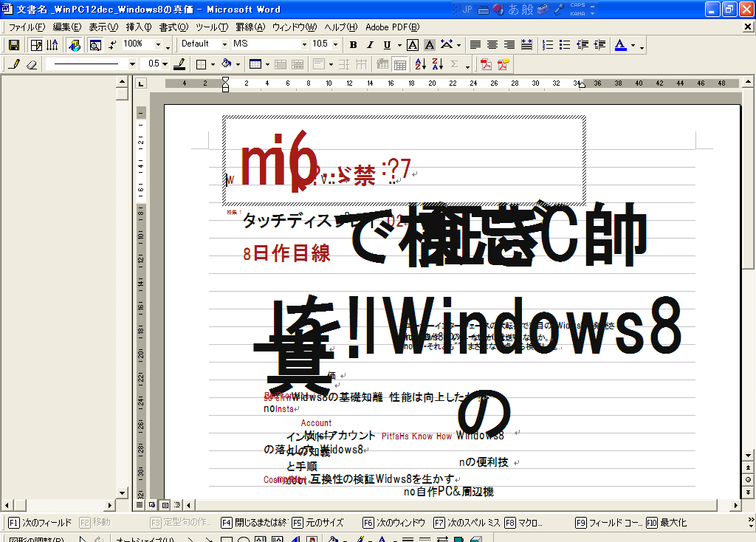Click the IME あ input mode indicator
756x542 pixels.
tap(514, 9)
